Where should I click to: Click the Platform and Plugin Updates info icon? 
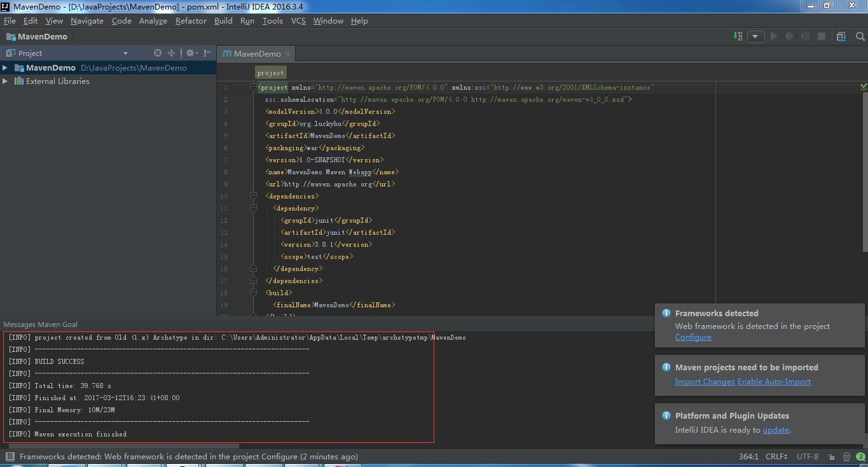point(666,415)
